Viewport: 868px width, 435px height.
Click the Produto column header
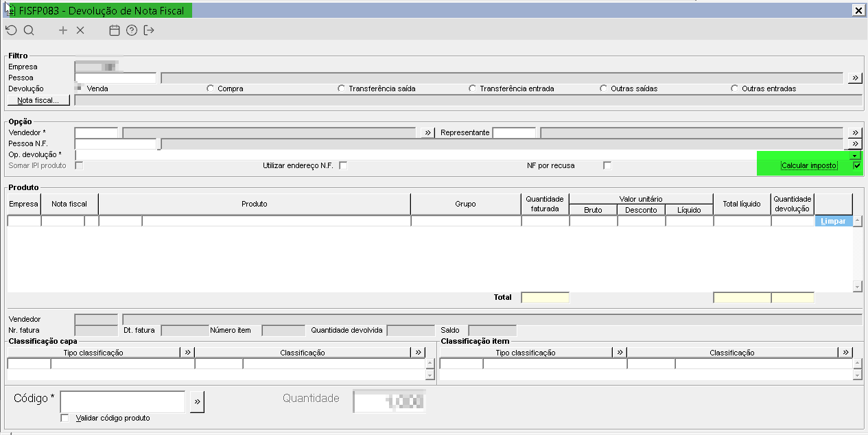[255, 204]
